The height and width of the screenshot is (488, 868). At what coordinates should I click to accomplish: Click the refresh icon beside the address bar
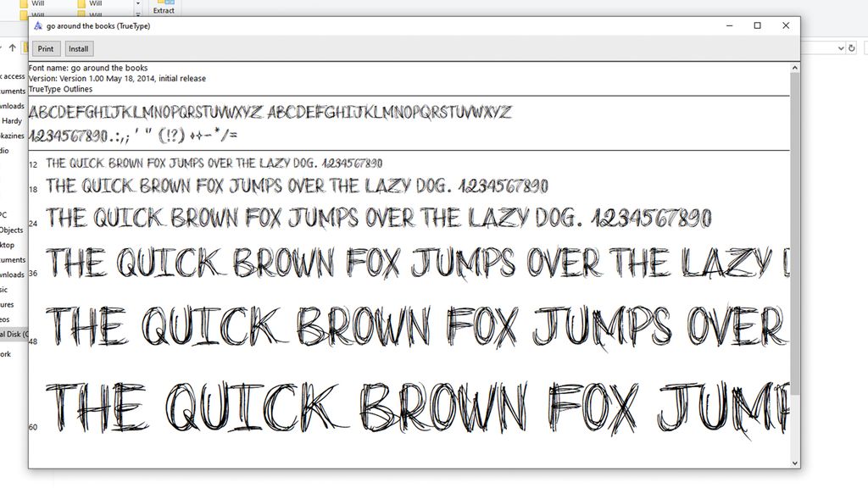852,48
